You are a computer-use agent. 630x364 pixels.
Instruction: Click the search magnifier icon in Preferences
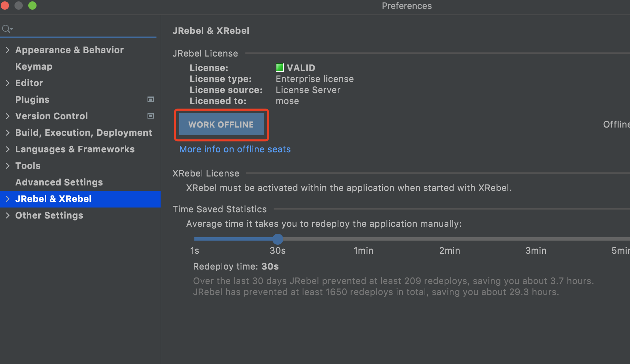(x=7, y=29)
